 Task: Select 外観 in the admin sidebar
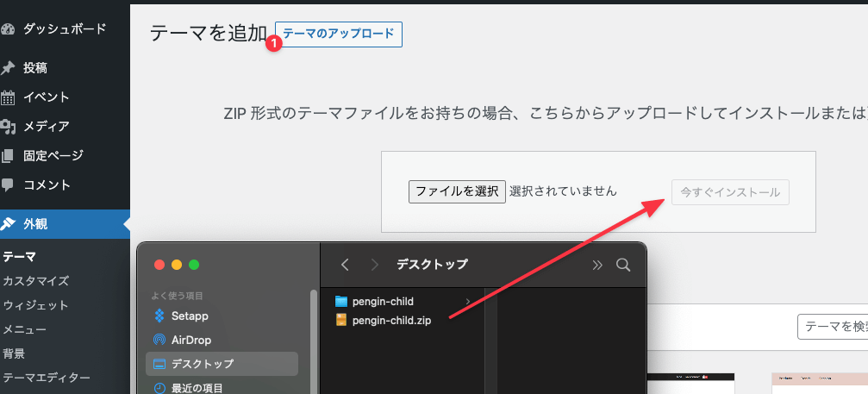pos(65,224)
